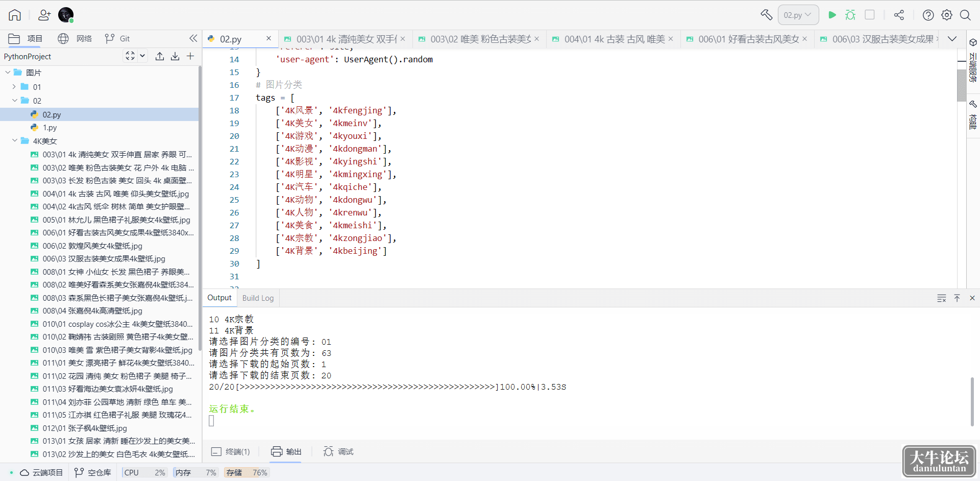Switch to the 项目 panel tab
The image size is (980, 481).
point(26,38)
